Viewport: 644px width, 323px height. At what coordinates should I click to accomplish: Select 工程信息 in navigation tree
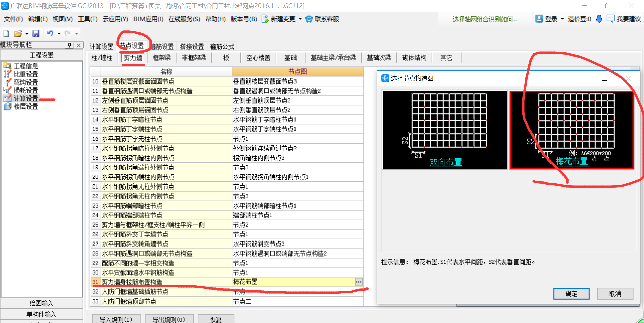[26, 66]
